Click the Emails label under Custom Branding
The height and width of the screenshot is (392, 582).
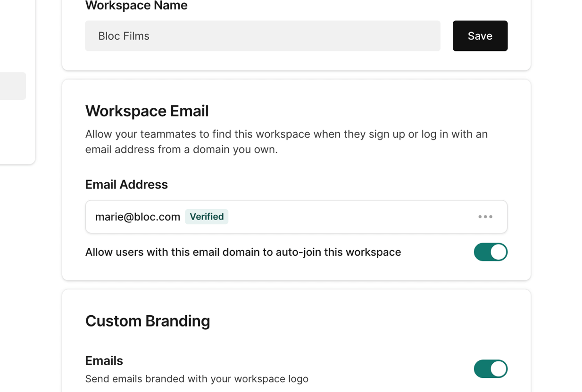pyautogui.click(x=104, y=361)
